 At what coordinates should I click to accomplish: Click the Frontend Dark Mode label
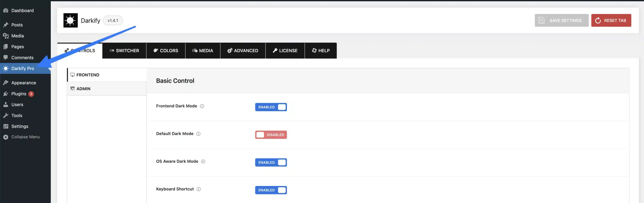click(177, 106)
